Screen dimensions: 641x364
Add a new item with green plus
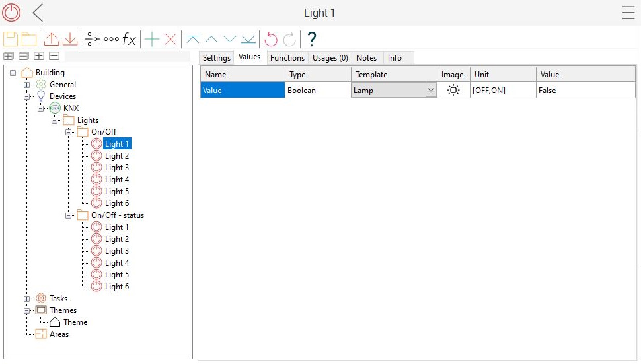pos(152,39)
